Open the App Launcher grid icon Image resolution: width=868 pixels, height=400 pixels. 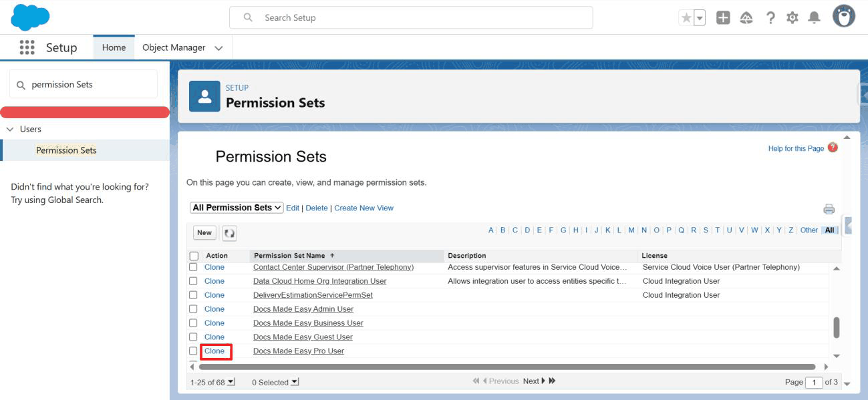[x=27, y=47]
